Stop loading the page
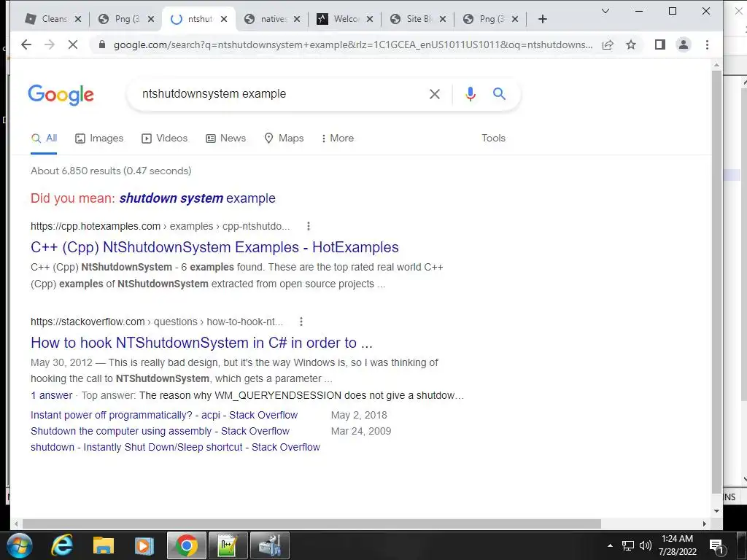This screenshot has height=560, width=747. pyautogui.click(x=73, y=44)
